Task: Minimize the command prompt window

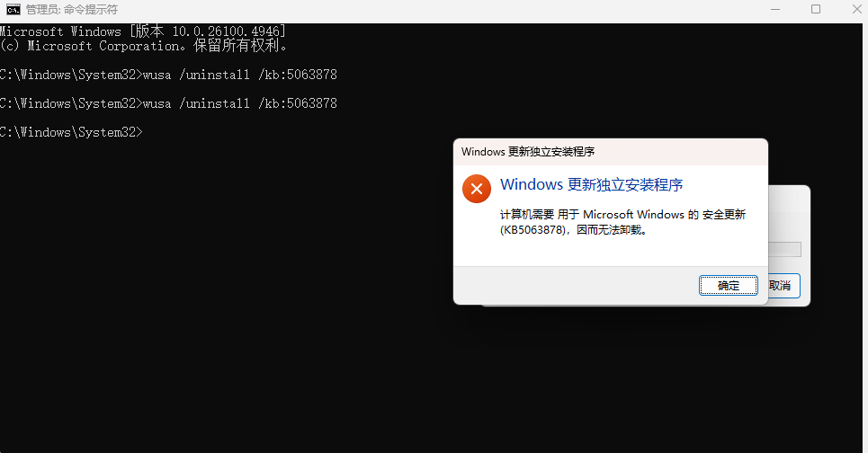Action: [775, 9]
